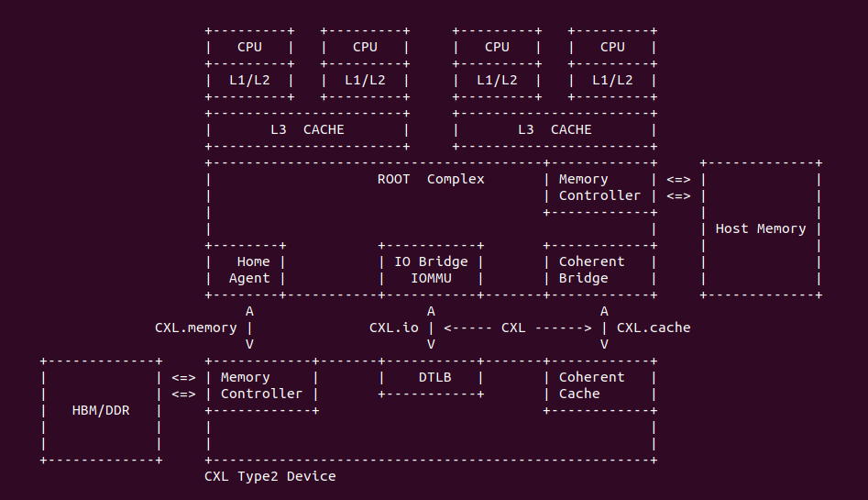Screen dimensions: 868x500
Task: Select the Host Memory box text
Action: point(761,228)
